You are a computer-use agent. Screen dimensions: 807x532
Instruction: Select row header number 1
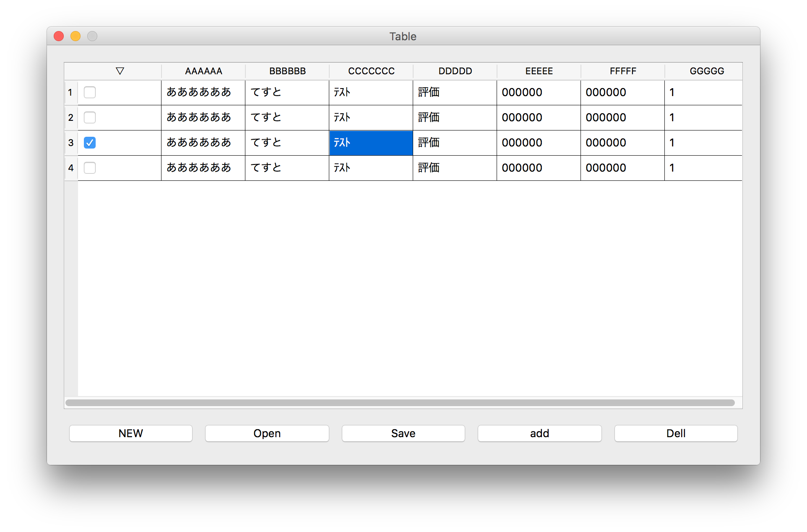pos(71,92)
